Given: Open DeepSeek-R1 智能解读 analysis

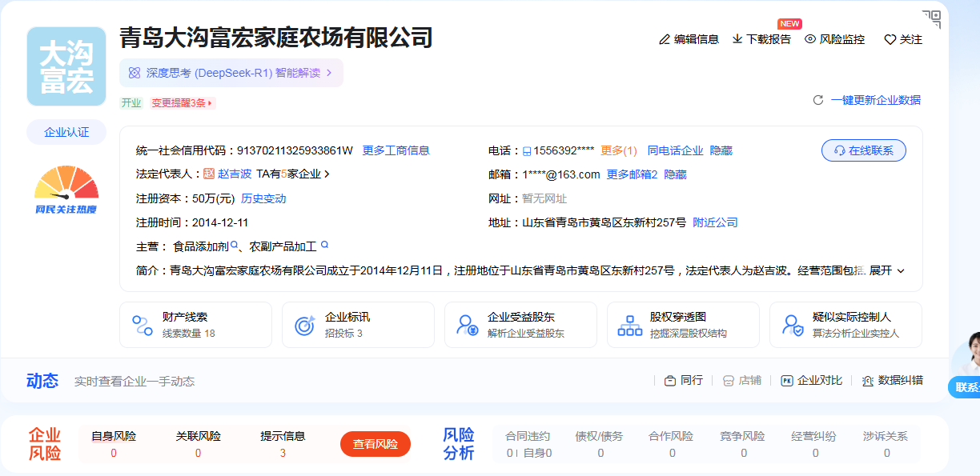Looking at the screenshot, I should point(231,73).
